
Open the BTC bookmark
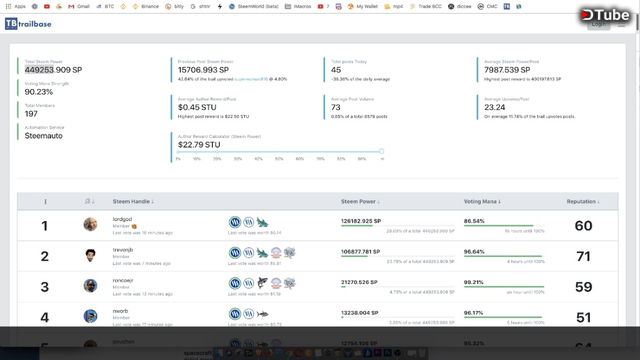tap(105, 7)
